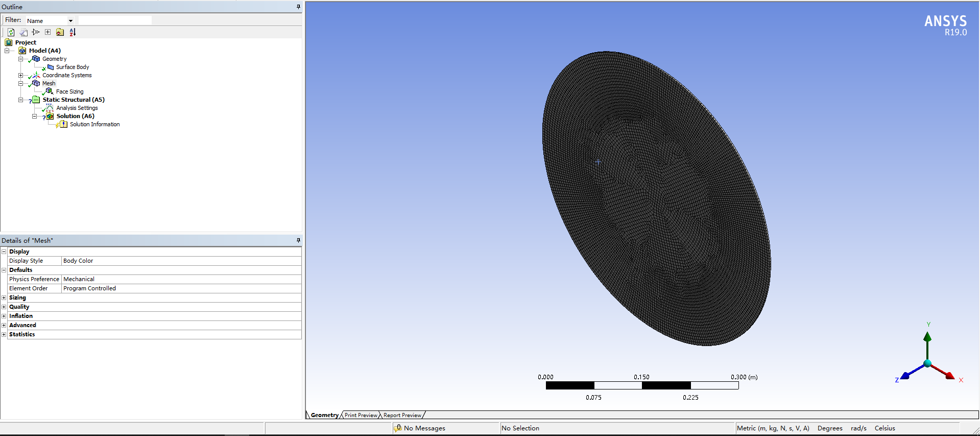Viewport: 980px width, 436px height.
Task: Click the Model (A4) icon in the tree
Action: click(x=22, y=51)
